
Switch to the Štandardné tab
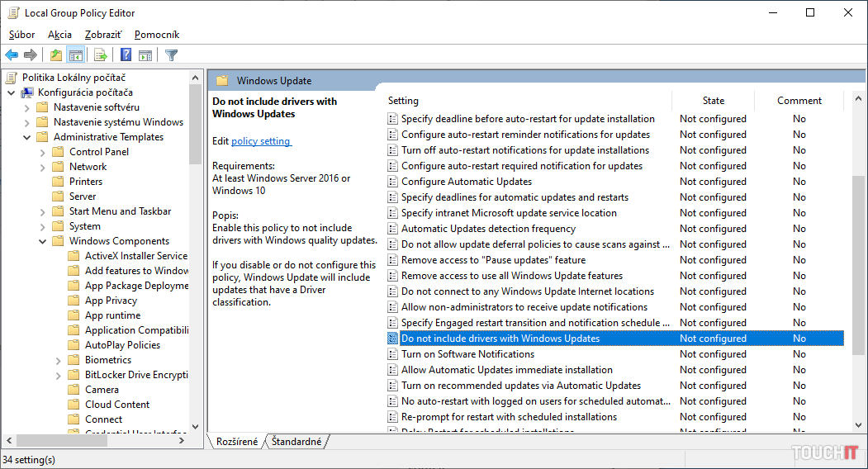click(x=296, y=442)
